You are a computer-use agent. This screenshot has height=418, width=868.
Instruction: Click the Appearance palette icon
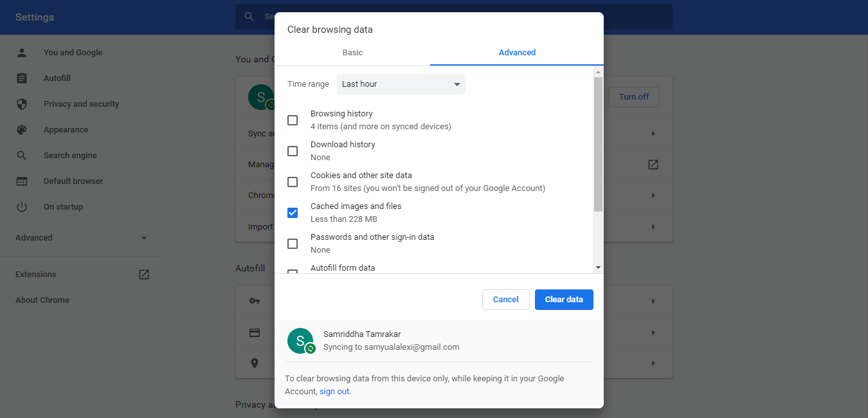tap(22, 130)
